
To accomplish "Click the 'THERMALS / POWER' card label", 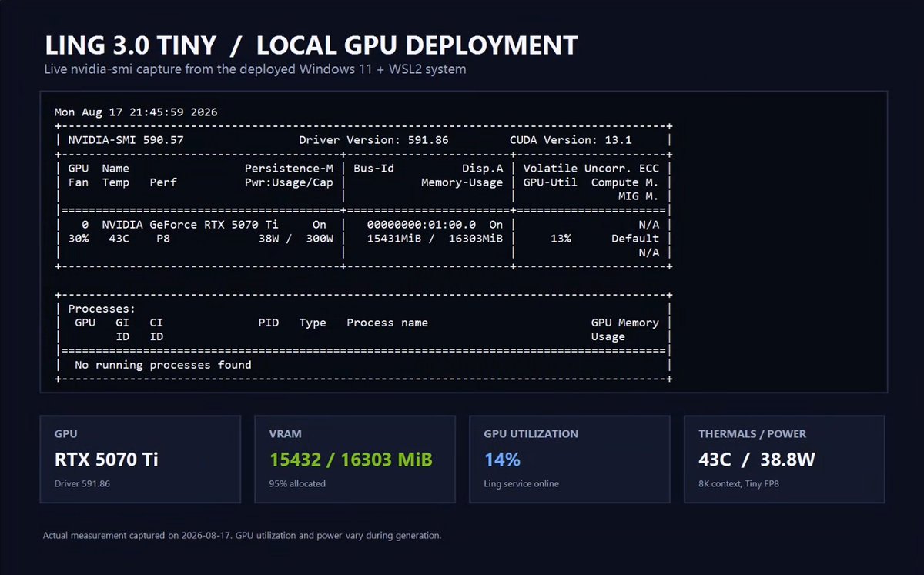I will click(752, 434).
